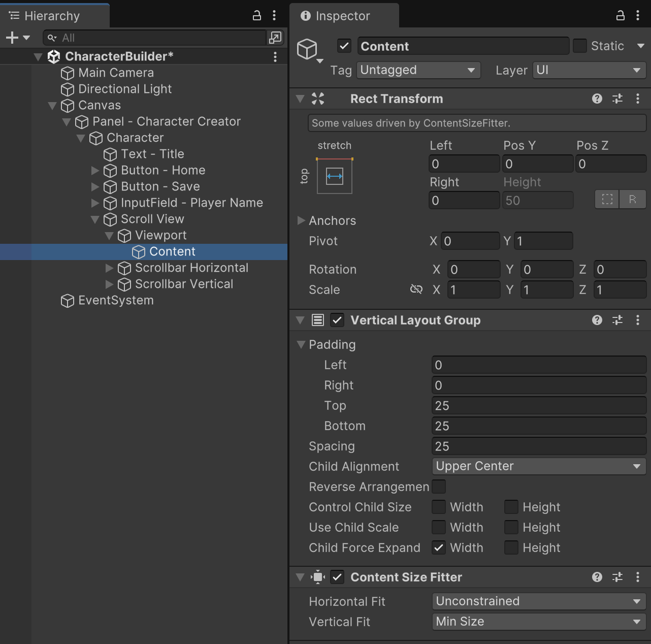The height and width of the screenshot is (644, 651).
Task: Click the anchor presets stretch icon
Action: 334,176
